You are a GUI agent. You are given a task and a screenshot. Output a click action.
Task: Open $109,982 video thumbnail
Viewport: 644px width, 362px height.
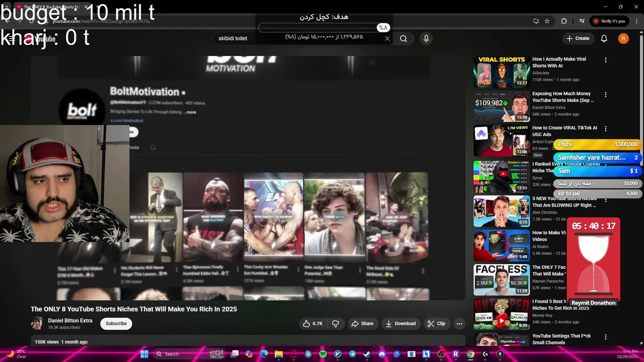coord(502,106)
